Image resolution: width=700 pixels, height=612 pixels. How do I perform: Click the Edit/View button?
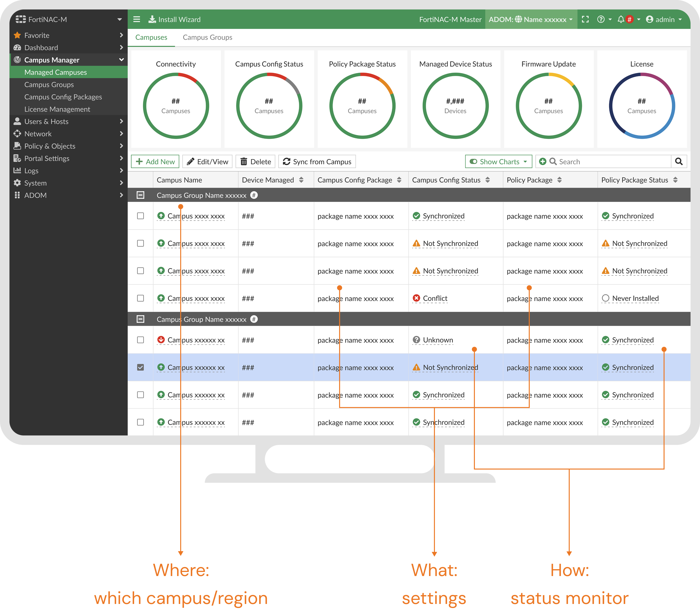[207, 162]
